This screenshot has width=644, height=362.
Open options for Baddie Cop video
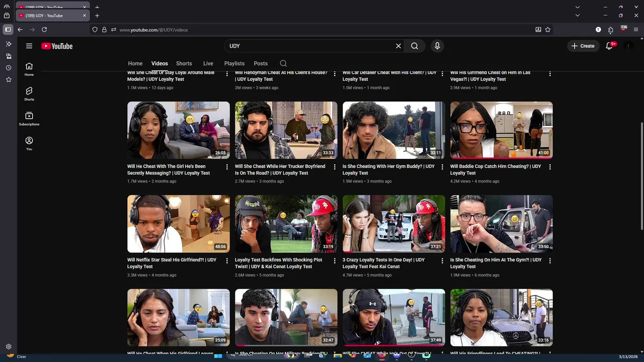[550, 167]
